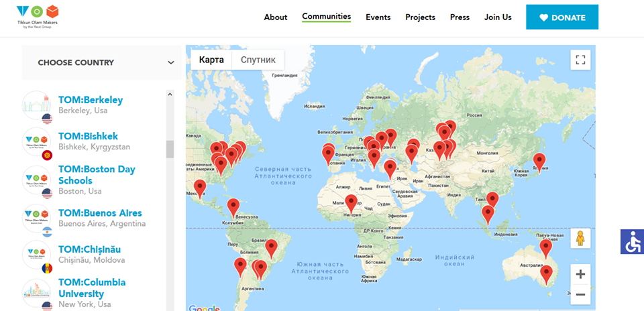Go to the Events page
The image size is (644, 311).
coord(378,17)
